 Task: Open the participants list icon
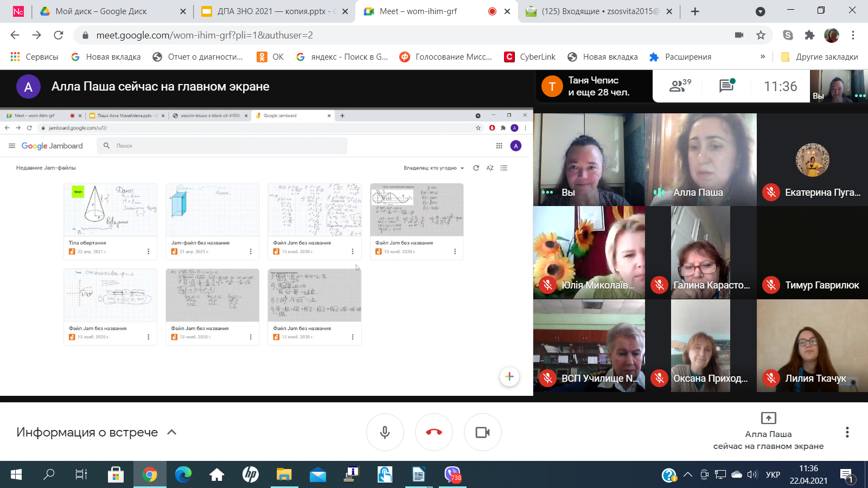click(679, 86)
